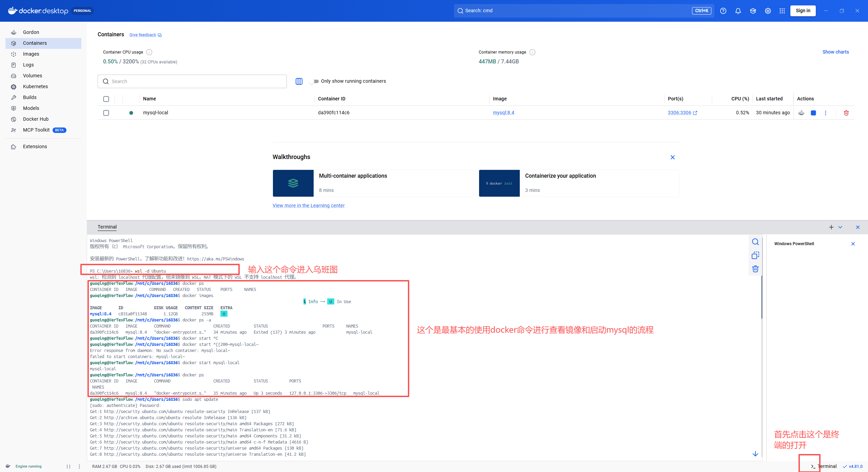Sort by the CPU (%) column header
Viewport: 868px width, 472px height.
740,99
